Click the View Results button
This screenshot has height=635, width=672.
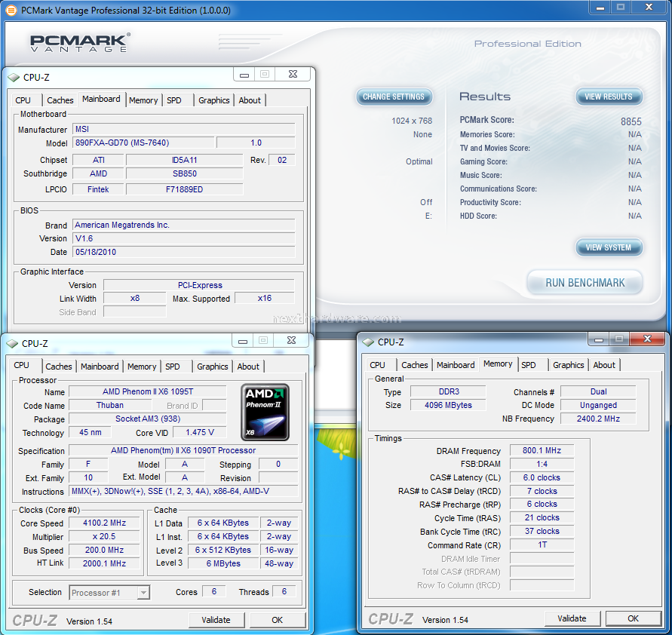[x=609, y=97]
